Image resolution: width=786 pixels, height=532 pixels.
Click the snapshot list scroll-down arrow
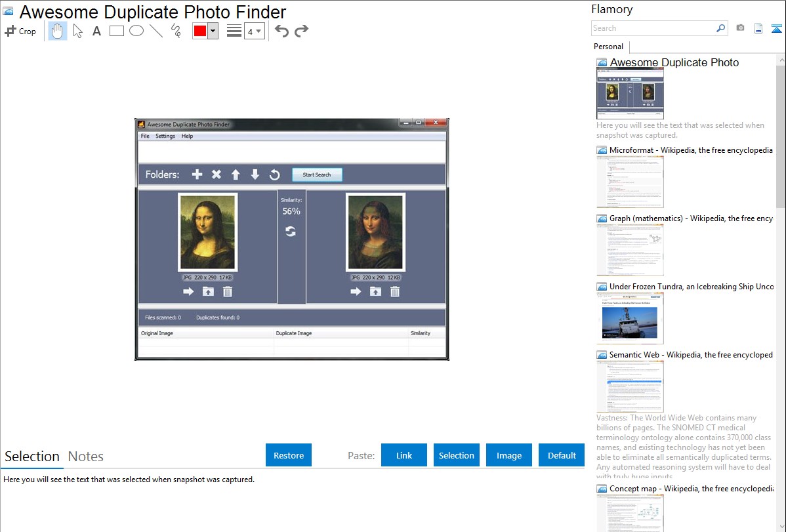781,527
